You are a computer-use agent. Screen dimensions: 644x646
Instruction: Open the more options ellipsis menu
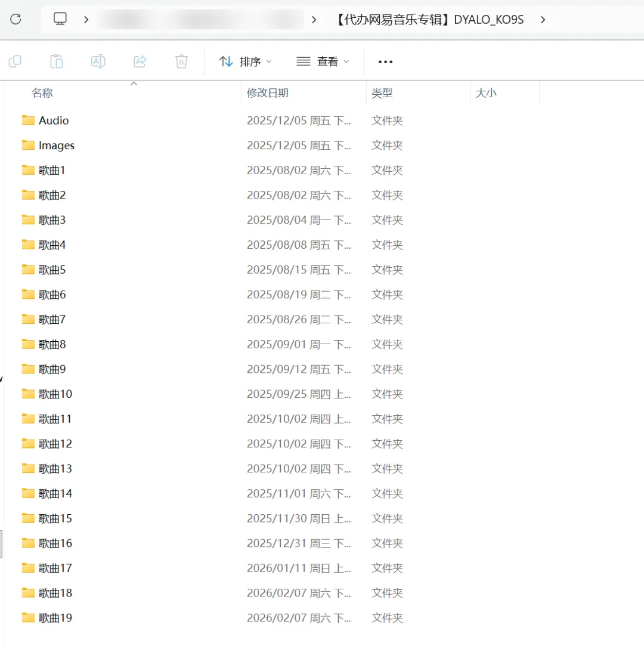(x=385, y=62)
